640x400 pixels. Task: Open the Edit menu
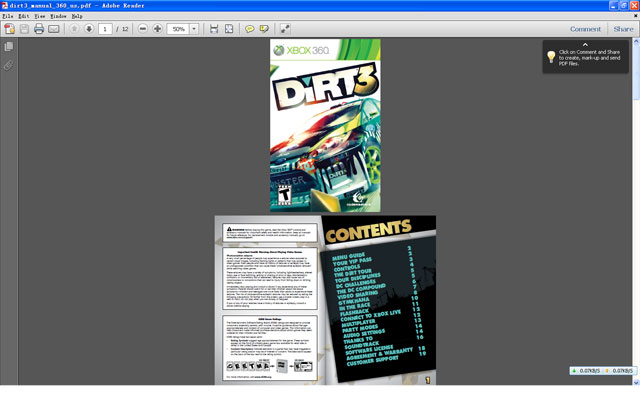tap(24, 16)
